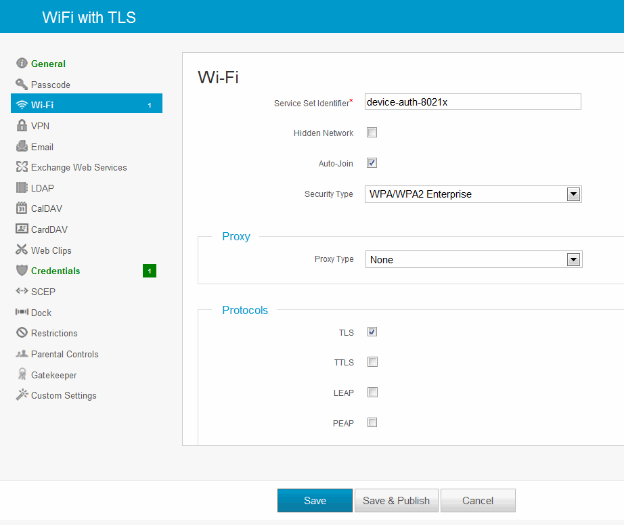Viewport: 624px width, 525px height.
Task: Enable the Hidden Network checkbox
Action: pyautogui.click(x=372, y=132)
